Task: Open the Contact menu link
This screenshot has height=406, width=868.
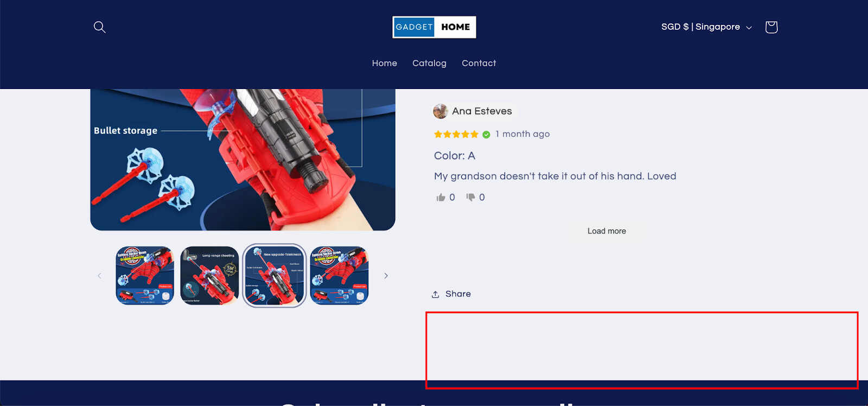Action: pos(478,64)
